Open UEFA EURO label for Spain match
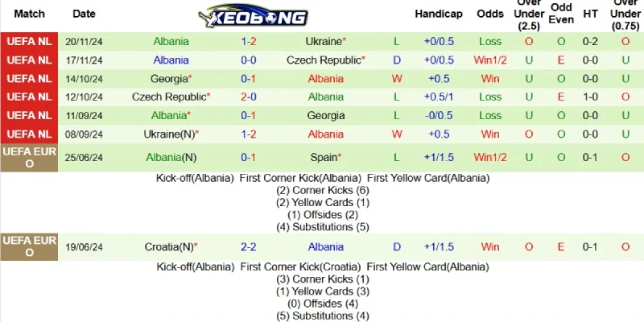 pyautogui.click(x=29, y=157)
